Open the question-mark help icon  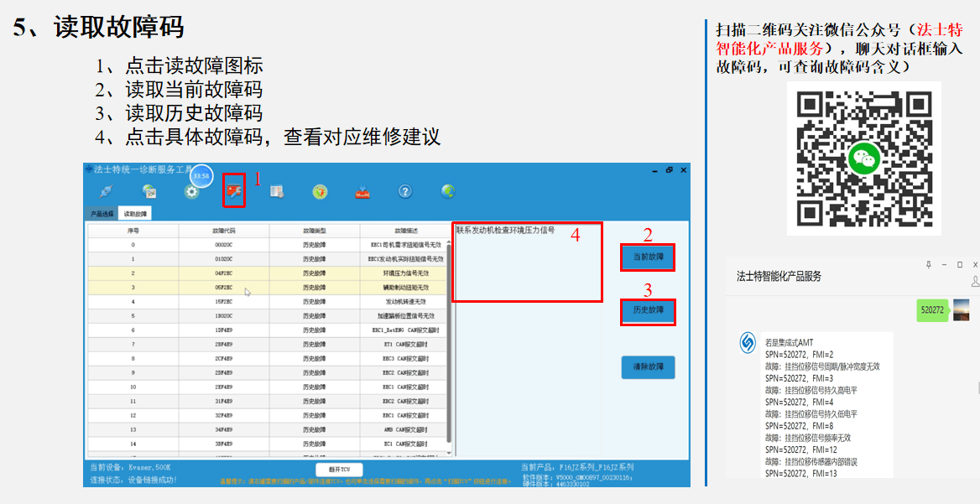click(405, 191)
